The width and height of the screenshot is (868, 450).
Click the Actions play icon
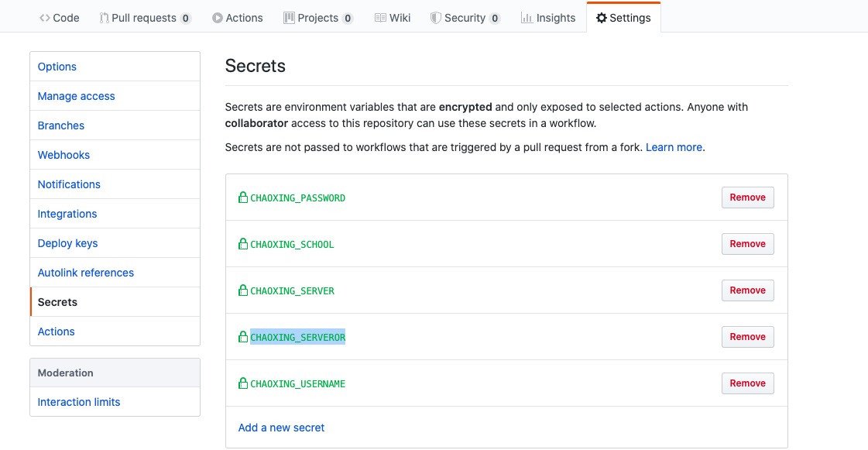(217, 18)
